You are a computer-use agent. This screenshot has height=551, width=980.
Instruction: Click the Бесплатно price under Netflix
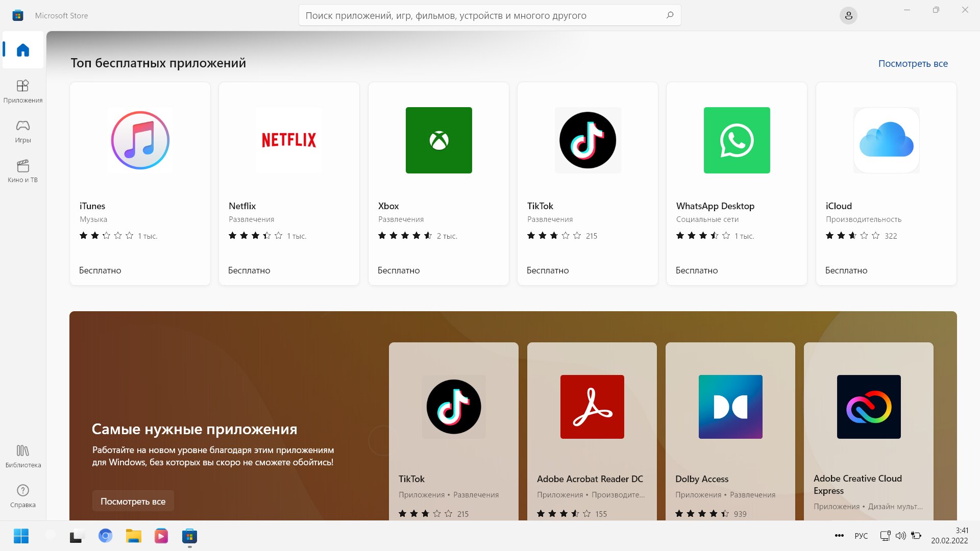click(249, 270)
